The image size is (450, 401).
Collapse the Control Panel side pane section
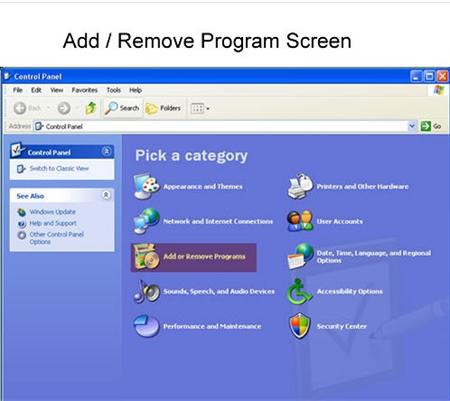(x=106, y=152)
